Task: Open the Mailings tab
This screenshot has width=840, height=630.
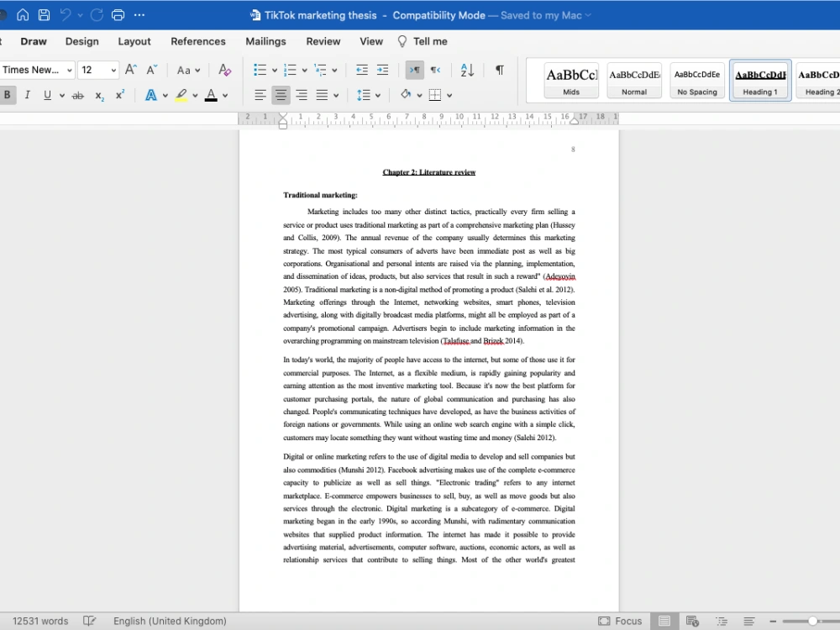Action: 265,41
